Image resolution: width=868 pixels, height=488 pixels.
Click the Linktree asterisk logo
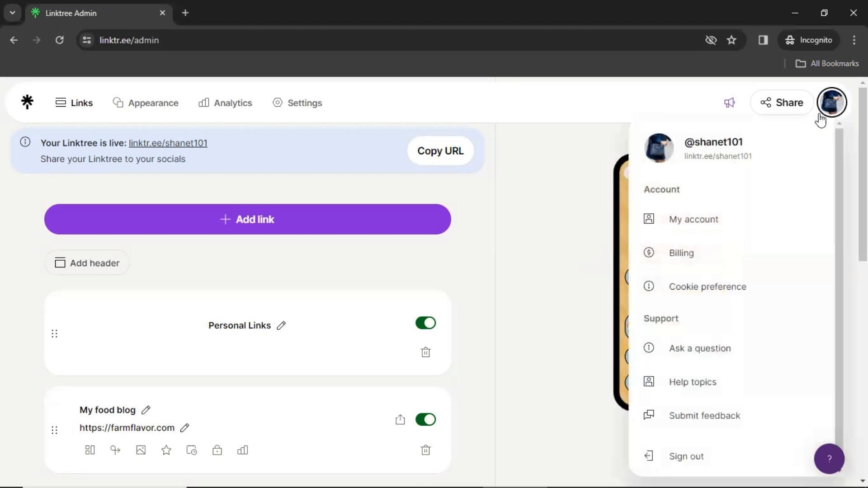27,102
